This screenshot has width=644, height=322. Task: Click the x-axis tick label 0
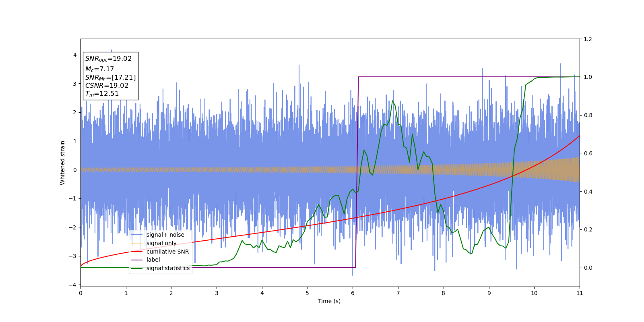tap(80, 293)
